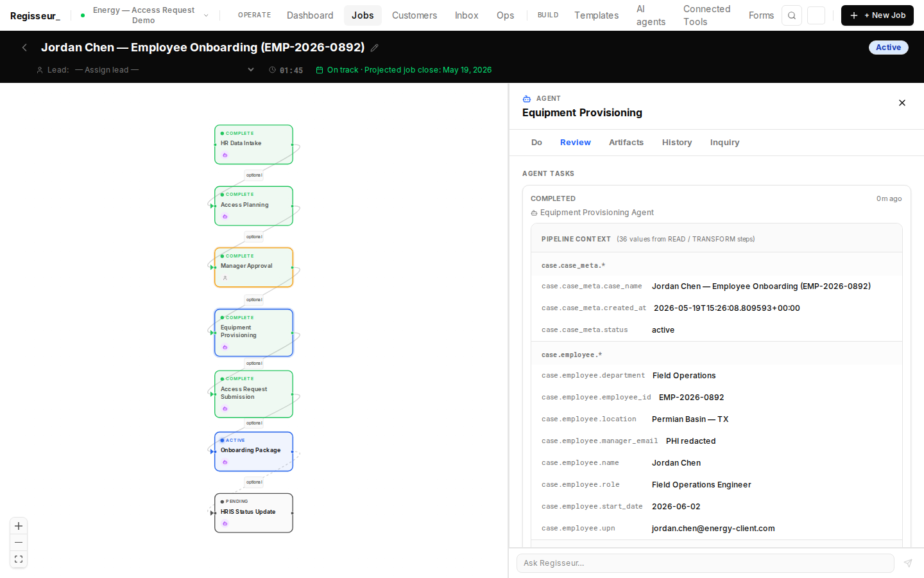The image size is (924, 578).
Task: Go to Dashboard in top navigation
Action: [310, 15]
